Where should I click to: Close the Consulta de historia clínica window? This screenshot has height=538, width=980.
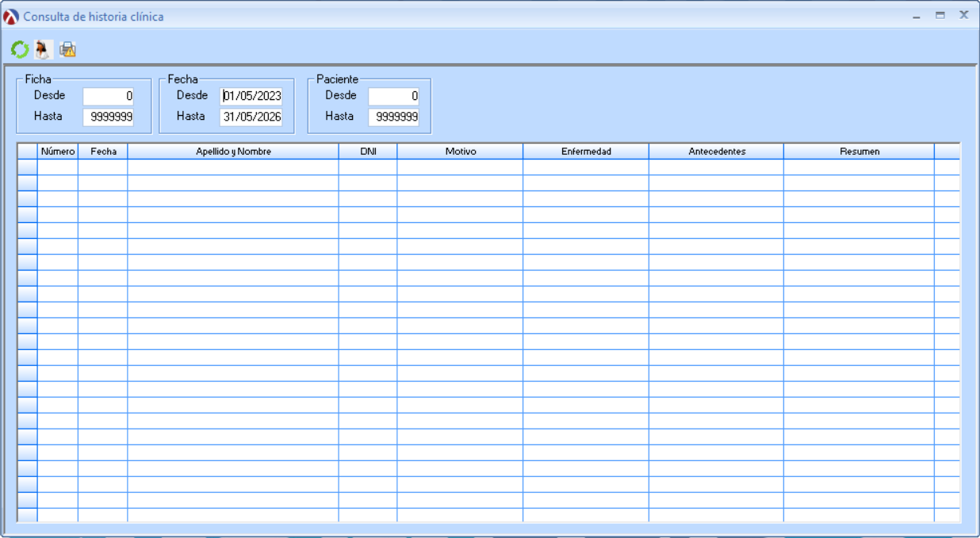964,15
